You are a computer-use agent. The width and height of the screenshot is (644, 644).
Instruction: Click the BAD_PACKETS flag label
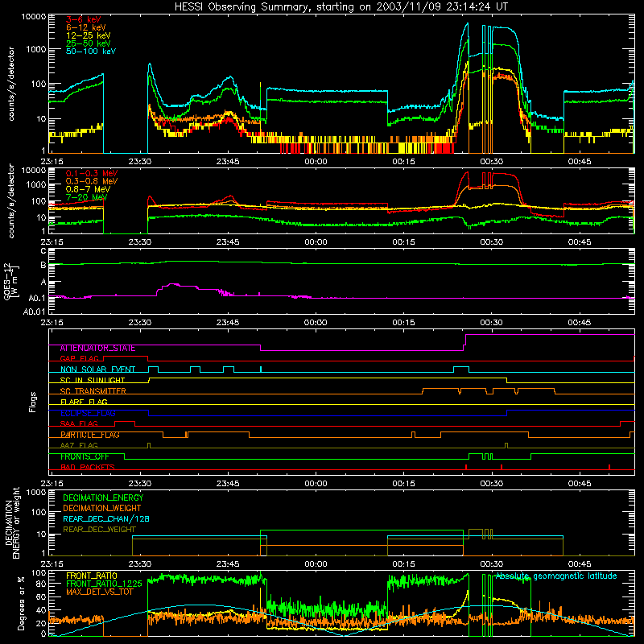coord(87,467)
